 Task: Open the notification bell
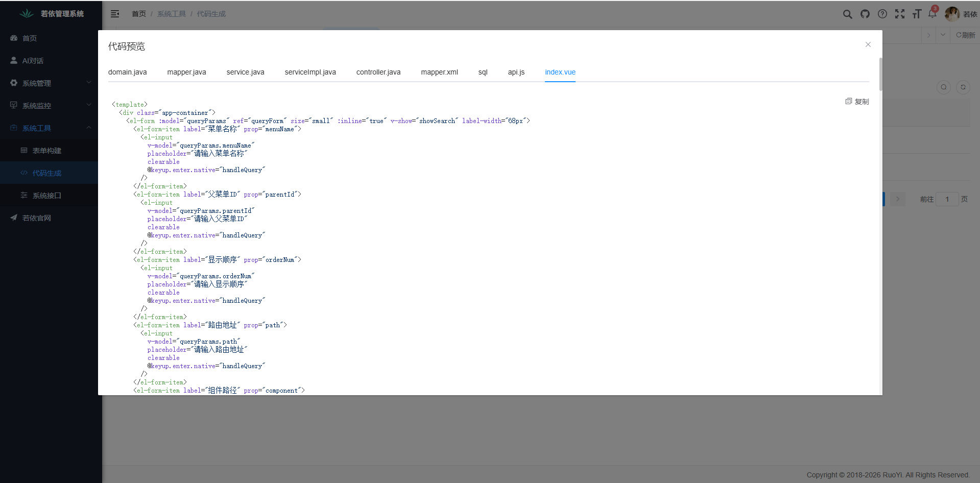pyautogui.click(x=933, y=14)
